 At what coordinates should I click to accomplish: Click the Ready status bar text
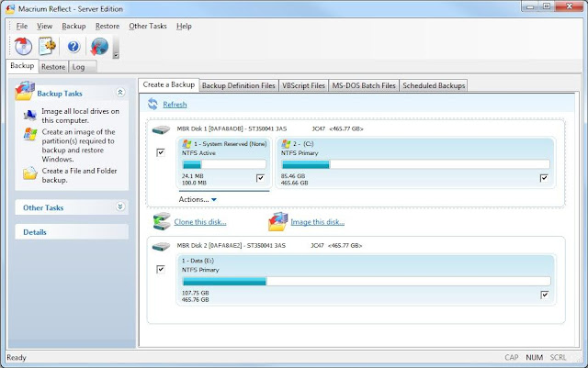(17, 358)
